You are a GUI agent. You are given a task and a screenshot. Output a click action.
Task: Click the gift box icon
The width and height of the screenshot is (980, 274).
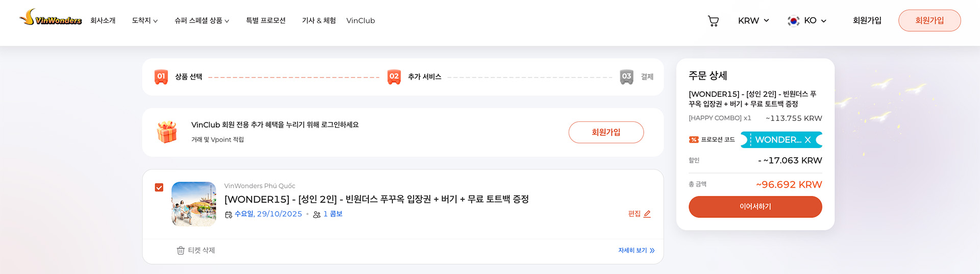[167, 132]
